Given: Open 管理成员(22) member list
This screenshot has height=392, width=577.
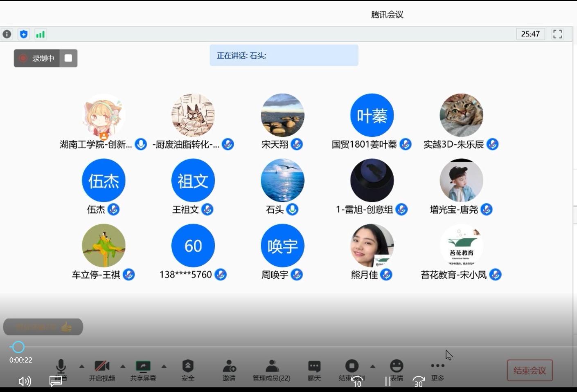Looking at the screenshot, I should click(271, 370).
